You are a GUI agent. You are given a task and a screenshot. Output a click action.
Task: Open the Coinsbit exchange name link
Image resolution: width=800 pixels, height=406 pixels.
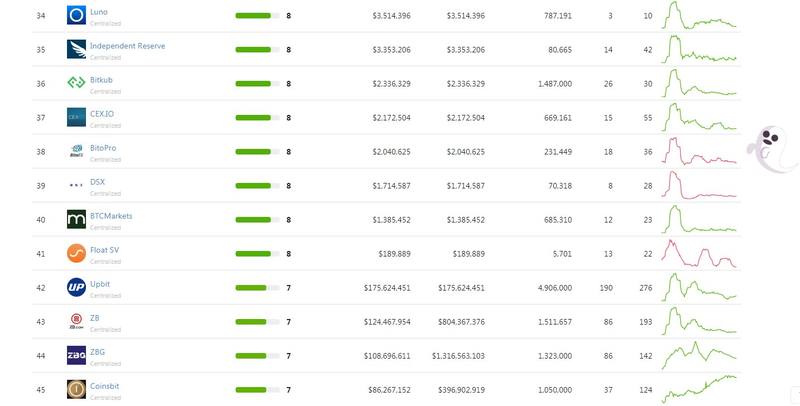point(105,386)
